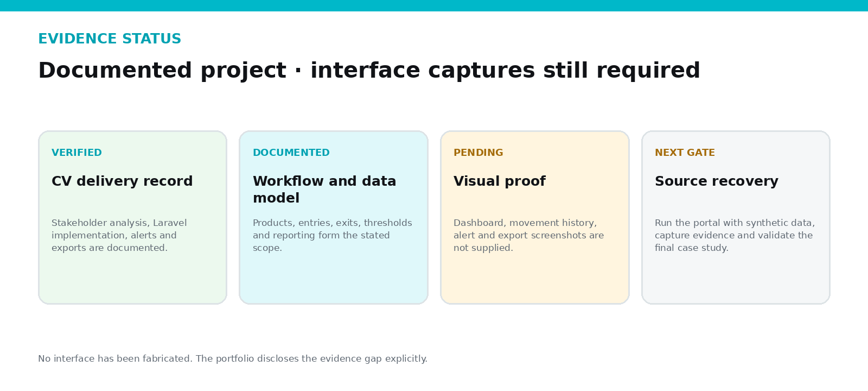868x391 pixels.
Task: Select the main title about interface captures
Action: click(369, 71)
